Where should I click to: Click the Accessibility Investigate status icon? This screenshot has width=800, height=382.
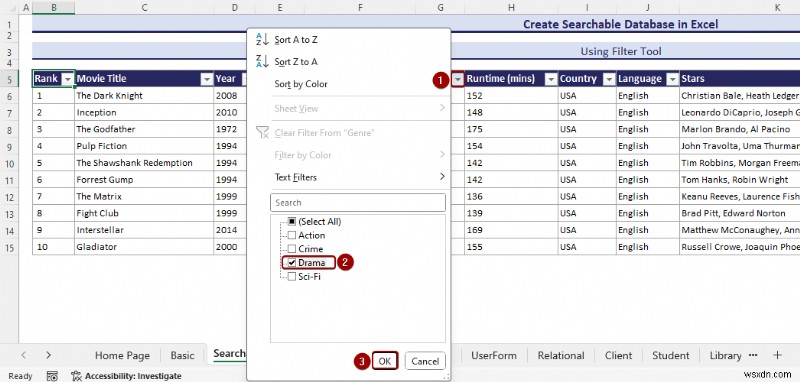point(77,376)
